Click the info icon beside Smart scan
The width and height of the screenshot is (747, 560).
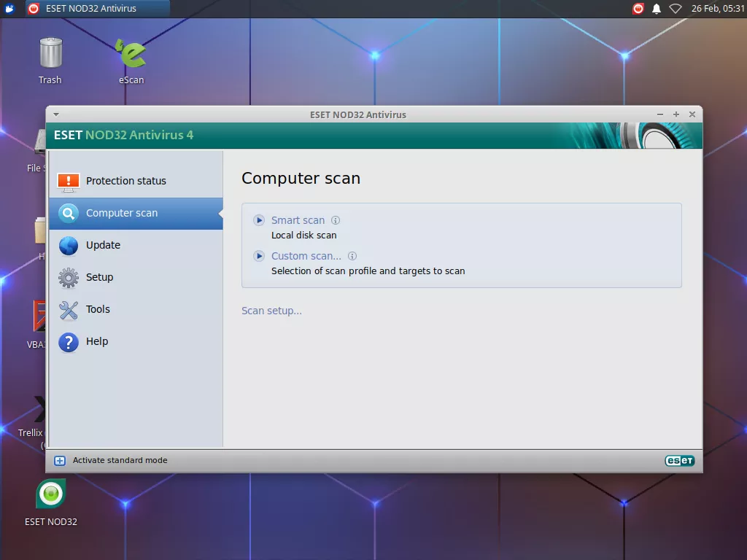pos(336,220)
